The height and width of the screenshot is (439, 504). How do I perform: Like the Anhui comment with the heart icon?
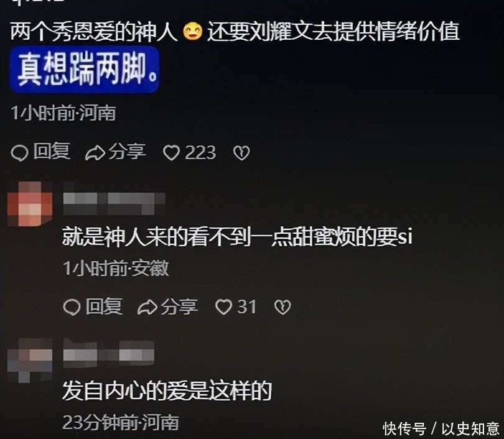[x=223, y=307]
